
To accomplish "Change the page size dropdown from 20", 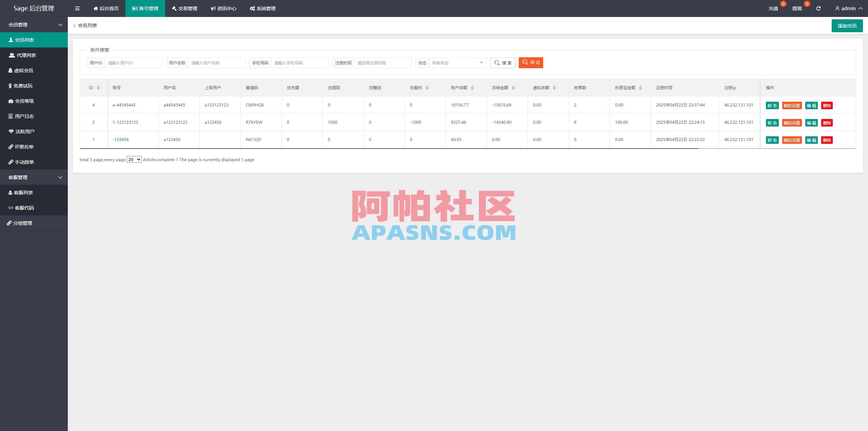I will point(134,159).
